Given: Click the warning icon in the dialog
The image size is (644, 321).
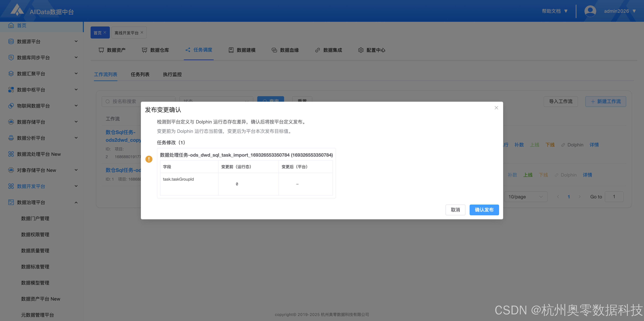Looking at the screenshot, I should pos(149,159).
